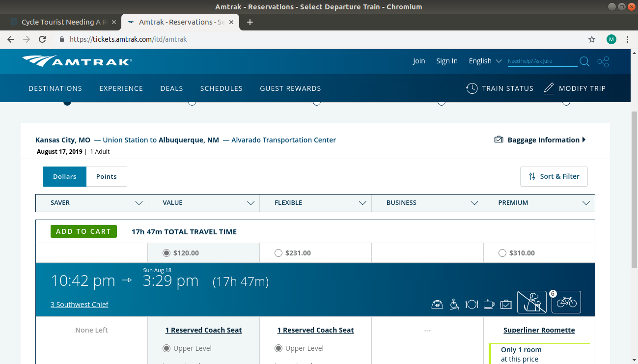Click the Amtrak logo

pos(77,61)
